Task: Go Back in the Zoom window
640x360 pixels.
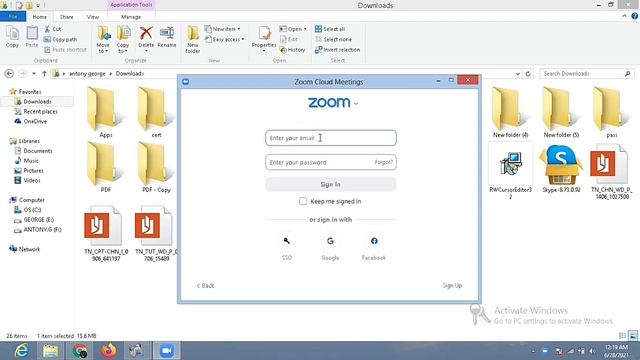Action: tap(205, 286)
